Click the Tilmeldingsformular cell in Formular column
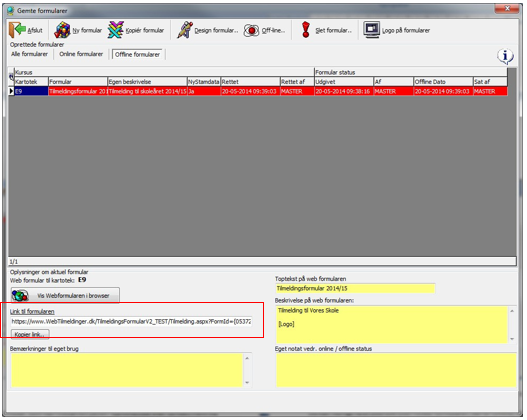 [78, 91]
